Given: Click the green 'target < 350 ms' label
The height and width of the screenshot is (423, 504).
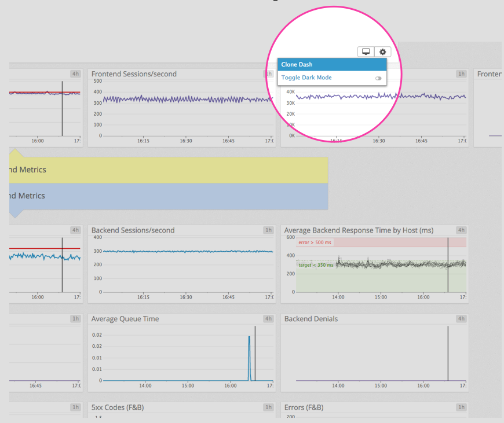Looking at the screenshot, I should click(x=316, y=265).
